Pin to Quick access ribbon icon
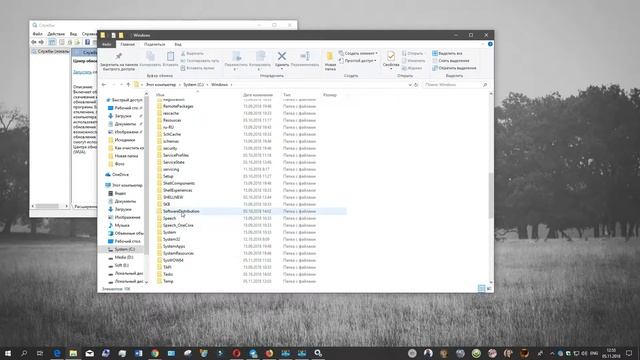The image size is (640, 360). coord(119,61)
